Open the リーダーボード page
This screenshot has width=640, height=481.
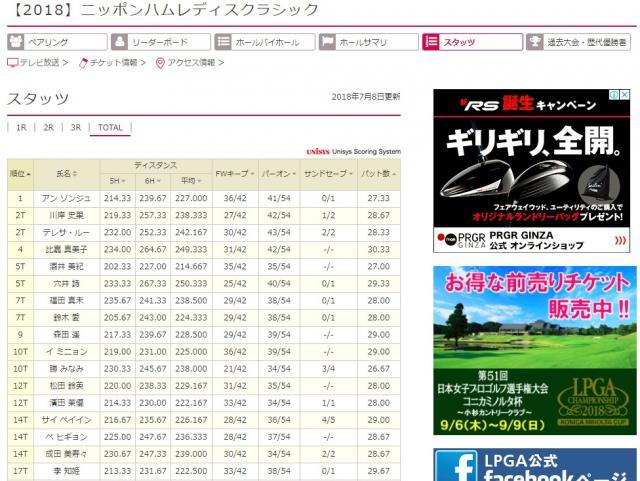click(161, 42)
